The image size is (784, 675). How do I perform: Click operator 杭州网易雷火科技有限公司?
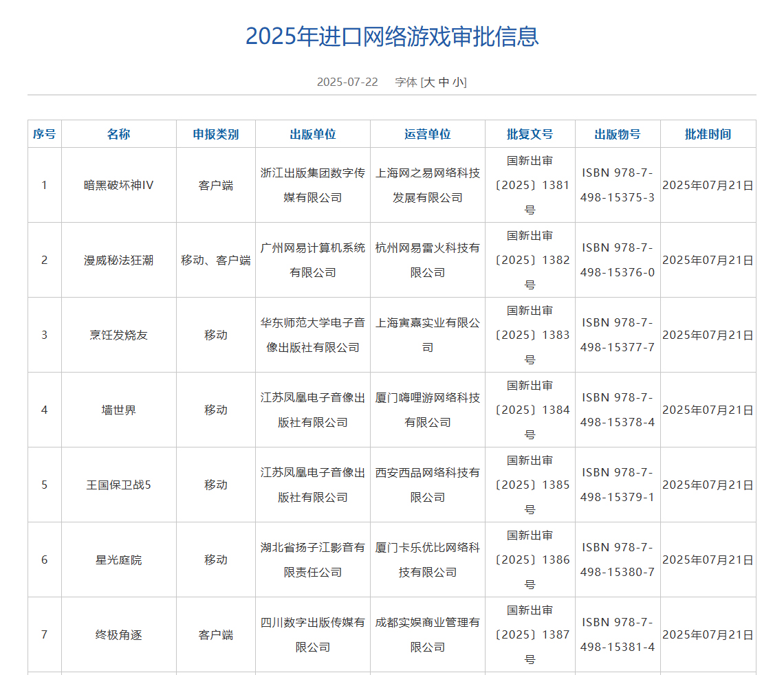[x=428, y=261]
